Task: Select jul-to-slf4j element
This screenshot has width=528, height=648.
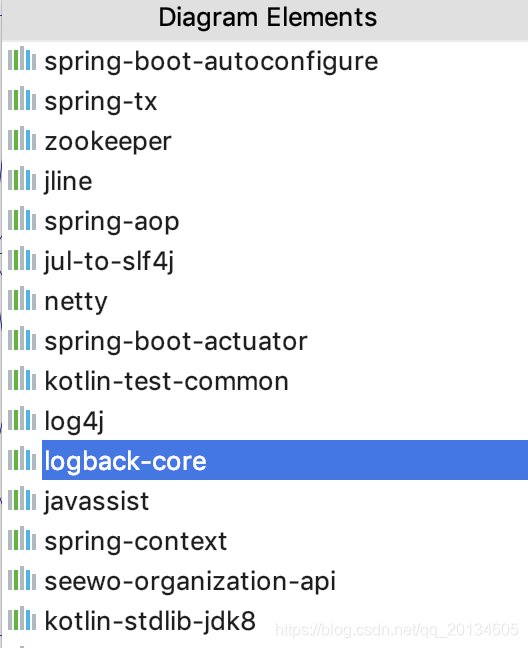Action: pyautogui.click(x=265, y=261)
